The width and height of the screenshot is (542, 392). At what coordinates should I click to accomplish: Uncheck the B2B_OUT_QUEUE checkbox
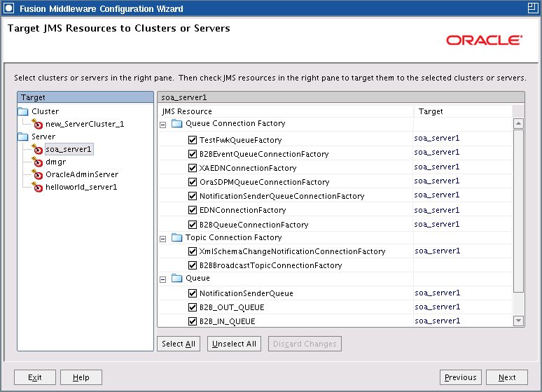(x=193, y=307)
